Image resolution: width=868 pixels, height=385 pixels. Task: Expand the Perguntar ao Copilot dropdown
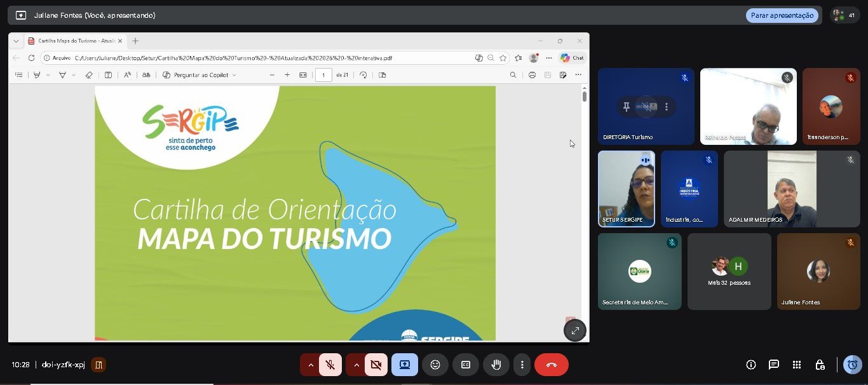(234, 75)
